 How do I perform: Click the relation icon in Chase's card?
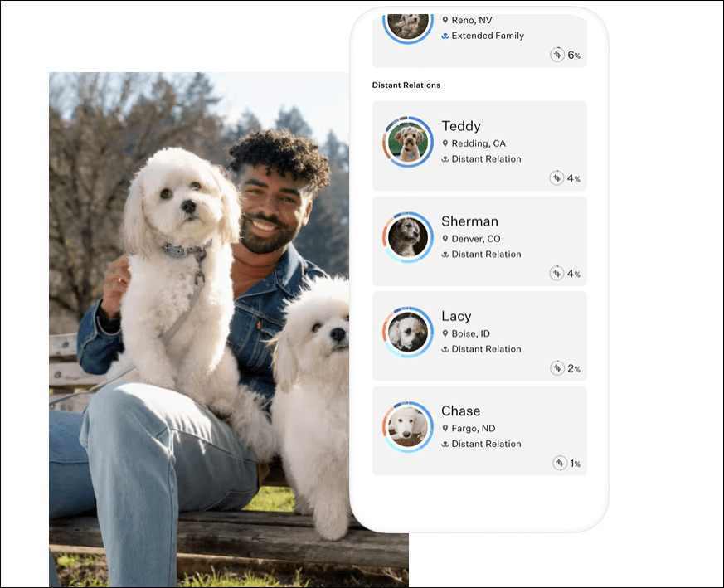pos(445,444)
